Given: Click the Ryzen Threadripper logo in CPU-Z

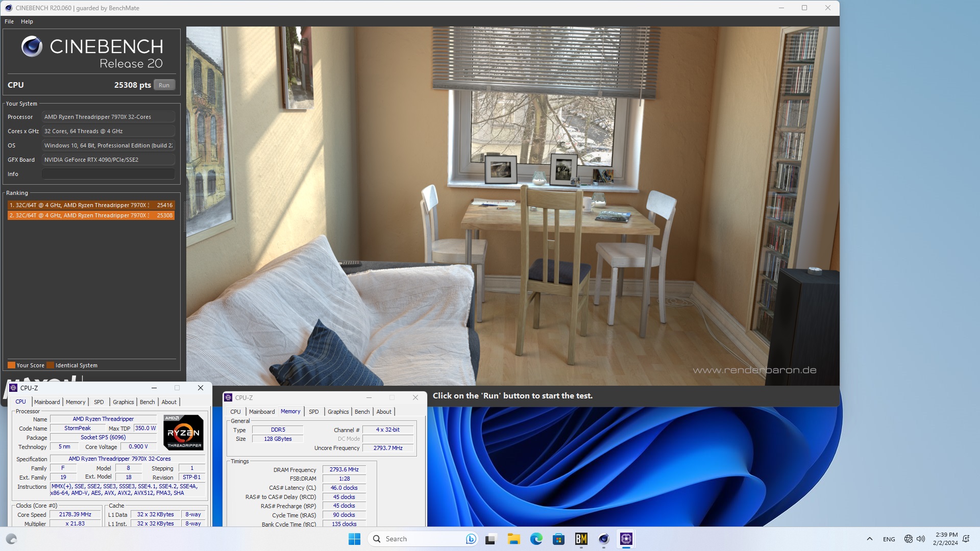Looking at the screenshot, I should point(184,432).
